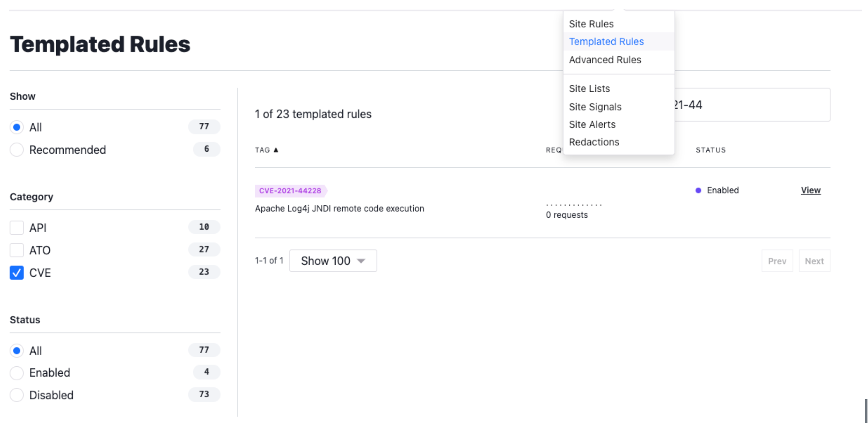Click the purple Enabled status dot
868x423 pixels.
698,190
